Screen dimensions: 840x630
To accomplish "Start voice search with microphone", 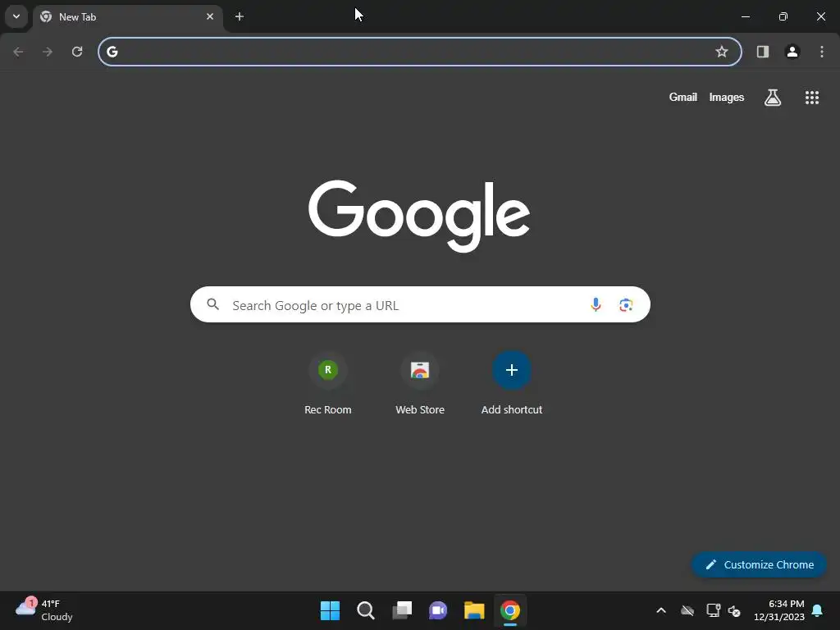I will click(x=596, y=305).
